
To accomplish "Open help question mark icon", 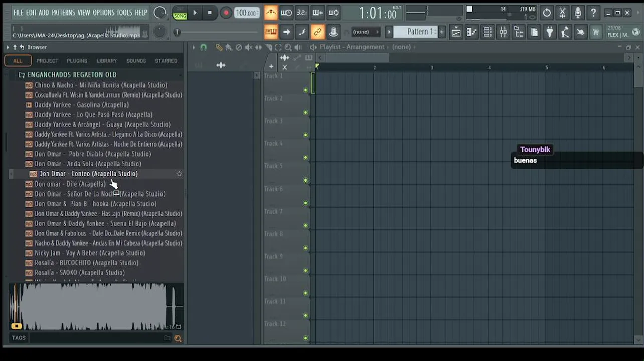I will tap(593, 13).
